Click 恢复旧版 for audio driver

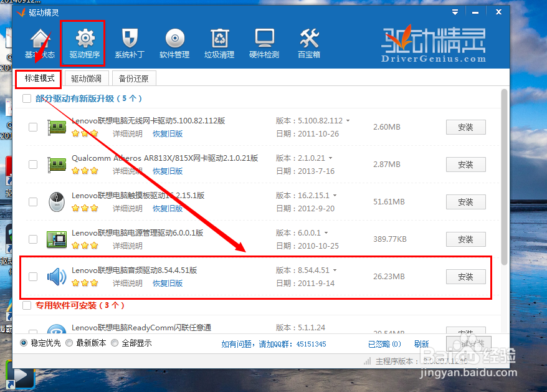168,283
